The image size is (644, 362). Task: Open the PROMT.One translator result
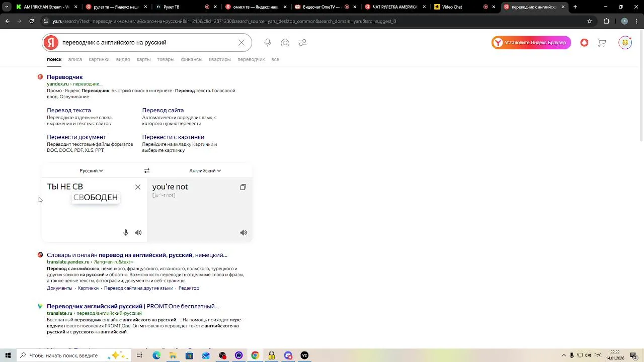coord(133,306)
